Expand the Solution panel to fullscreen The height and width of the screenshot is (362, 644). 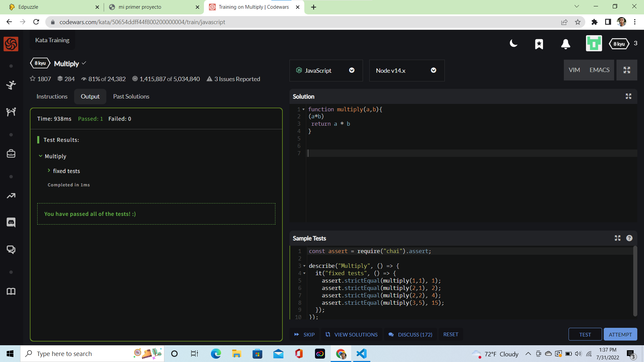(628, 96)
